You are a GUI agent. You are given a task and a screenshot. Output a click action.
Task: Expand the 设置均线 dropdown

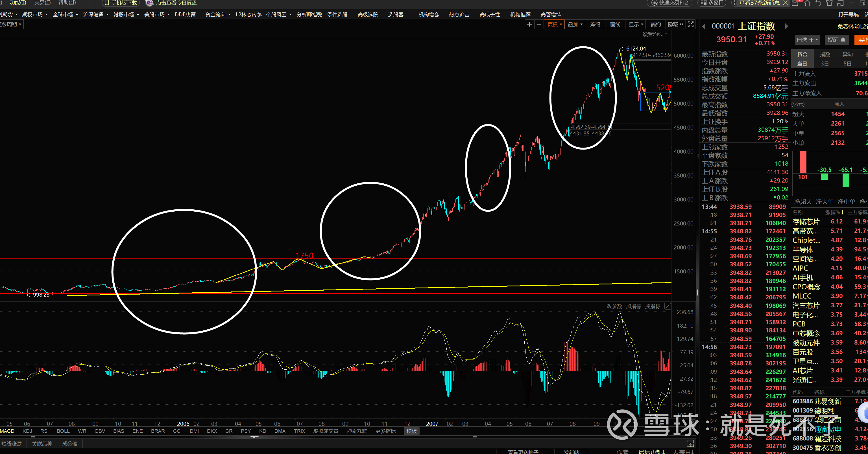click(x=655, y=34)
